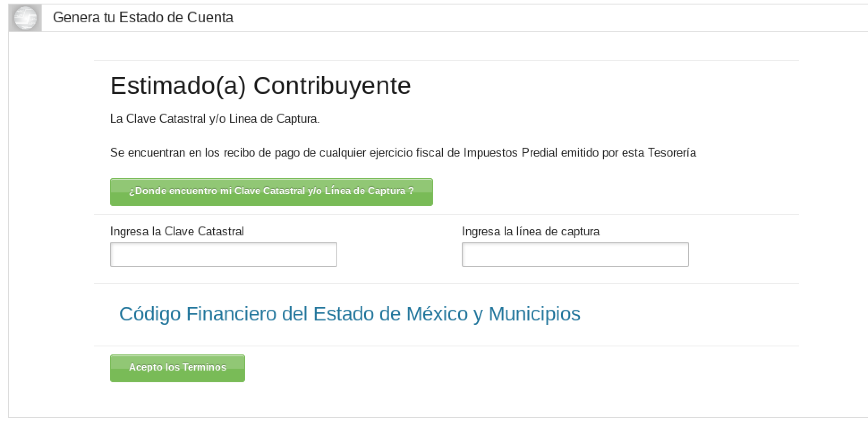Click the round logo icon in header
868x435 pixels.
25,18
